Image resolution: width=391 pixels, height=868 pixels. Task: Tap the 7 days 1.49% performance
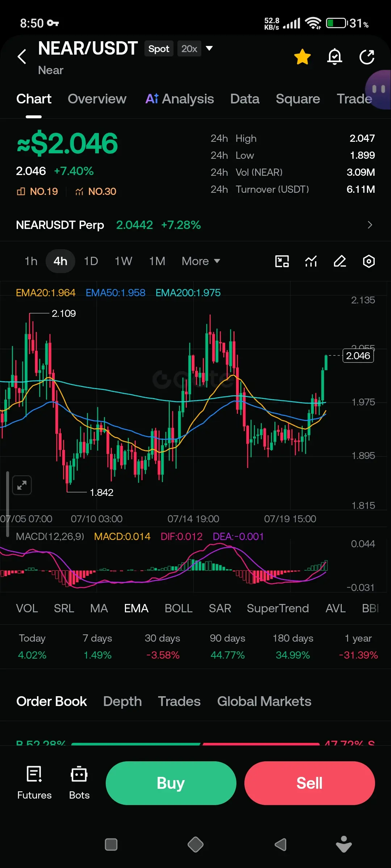(97, 646)
